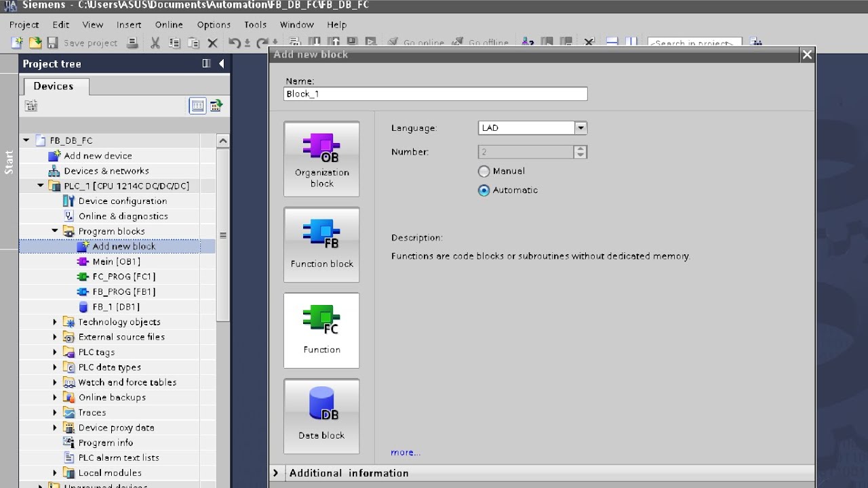Click the Name field containing Block_1
Image resolution: width=868 pixels, height=488 pixels.
click(435, 94)
